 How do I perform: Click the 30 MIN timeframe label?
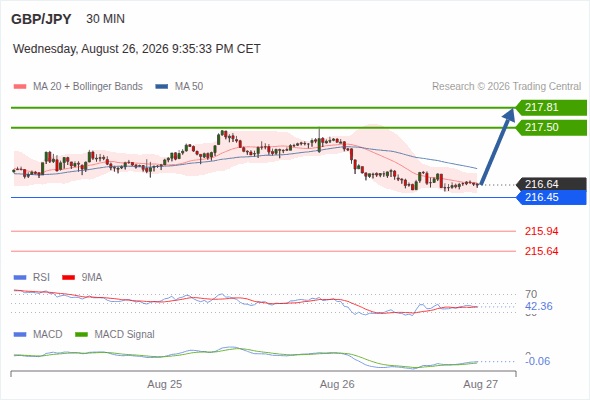coord(105,19)
